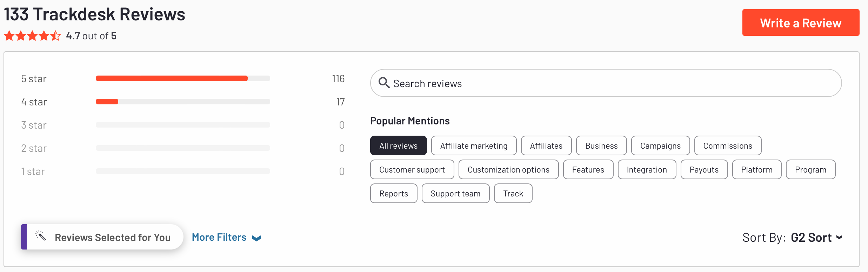The width and height of the screenshot is (868, 272).
Task: Filter by Affiliate marketing mentions
Action: pos(474,145)
